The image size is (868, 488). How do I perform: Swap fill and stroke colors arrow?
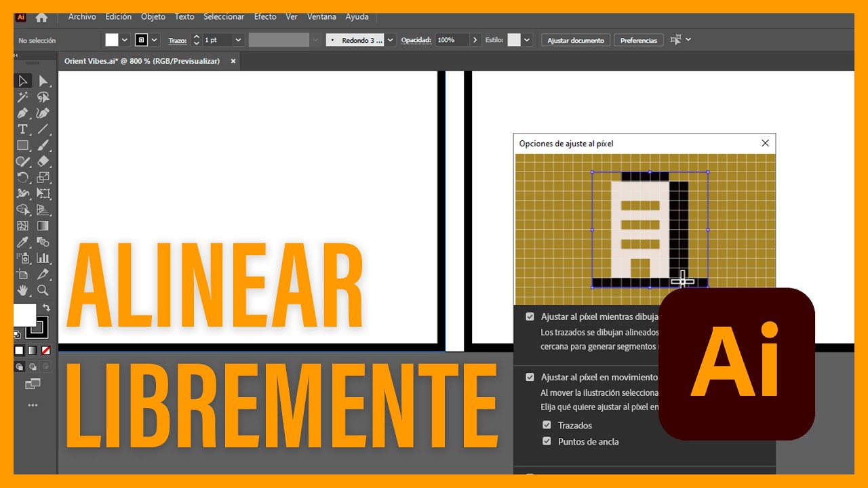(46, 308)
